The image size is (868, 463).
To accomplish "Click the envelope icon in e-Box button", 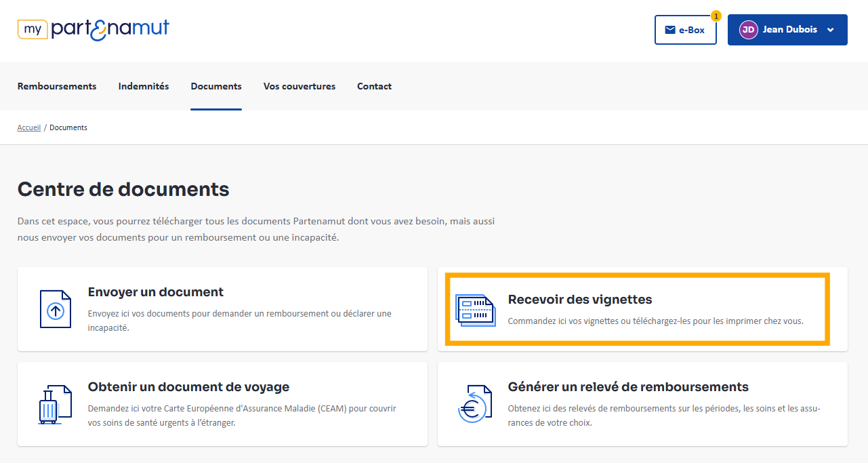I will point(670,30).
